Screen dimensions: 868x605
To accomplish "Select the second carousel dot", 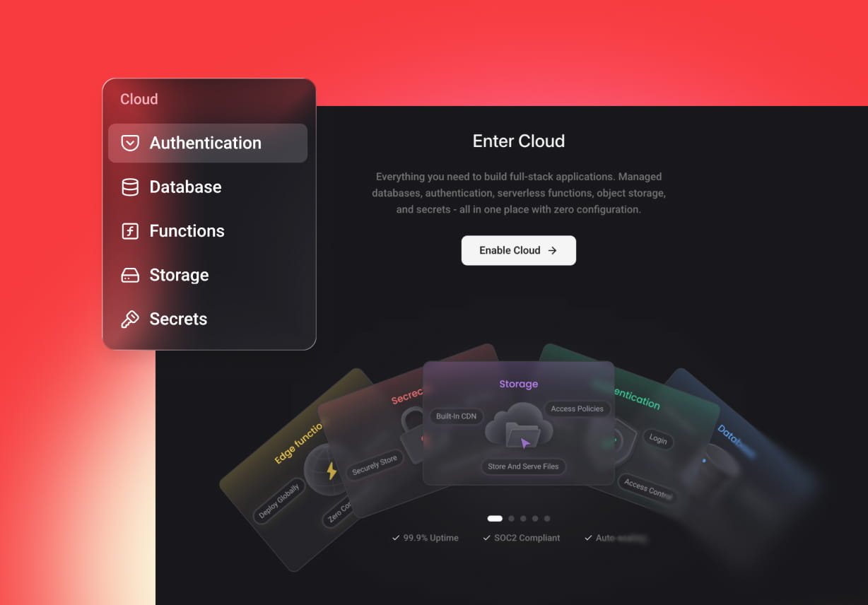I will click(x=512, y=519).
